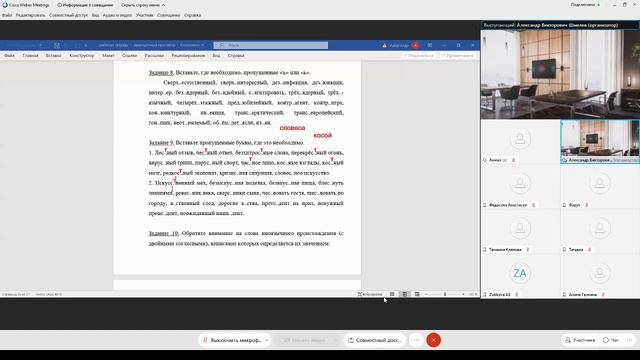Click Word Фокусировка focus mode

click(370, 294)
